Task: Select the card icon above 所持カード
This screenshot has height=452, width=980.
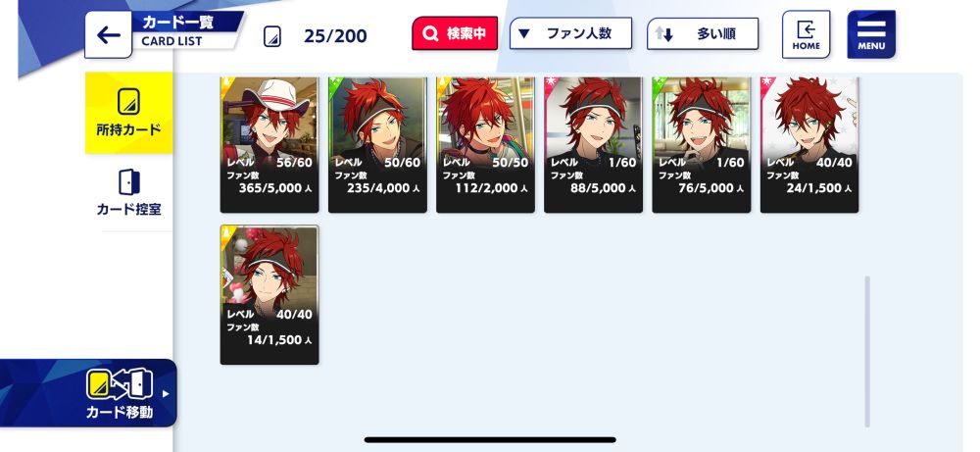Action: [128, 101]
